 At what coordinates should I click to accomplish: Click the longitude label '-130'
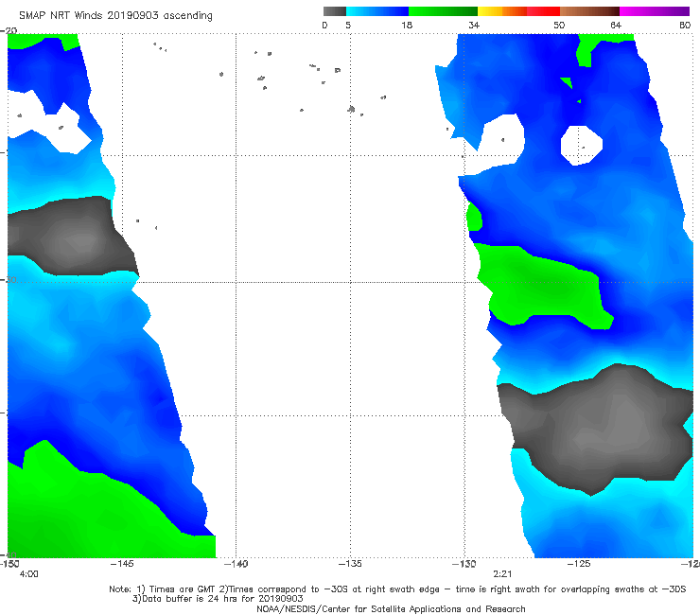pos(464,564)
